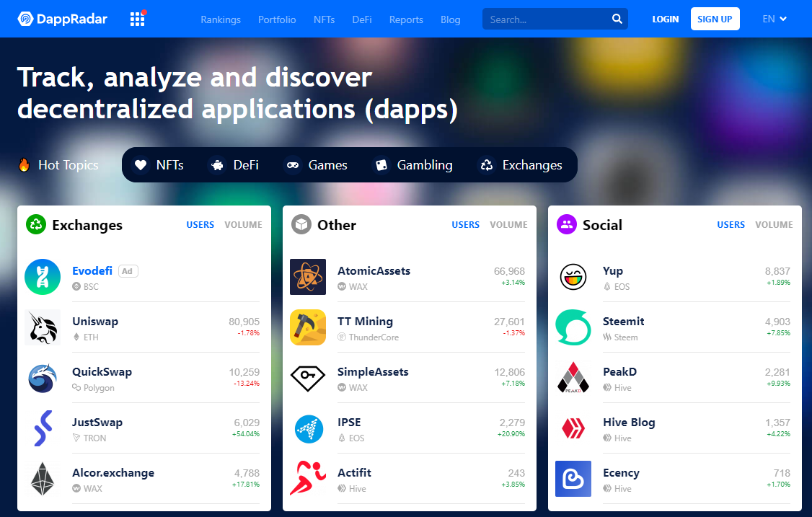Switch Other card to VOLUME

click(508, 225)
